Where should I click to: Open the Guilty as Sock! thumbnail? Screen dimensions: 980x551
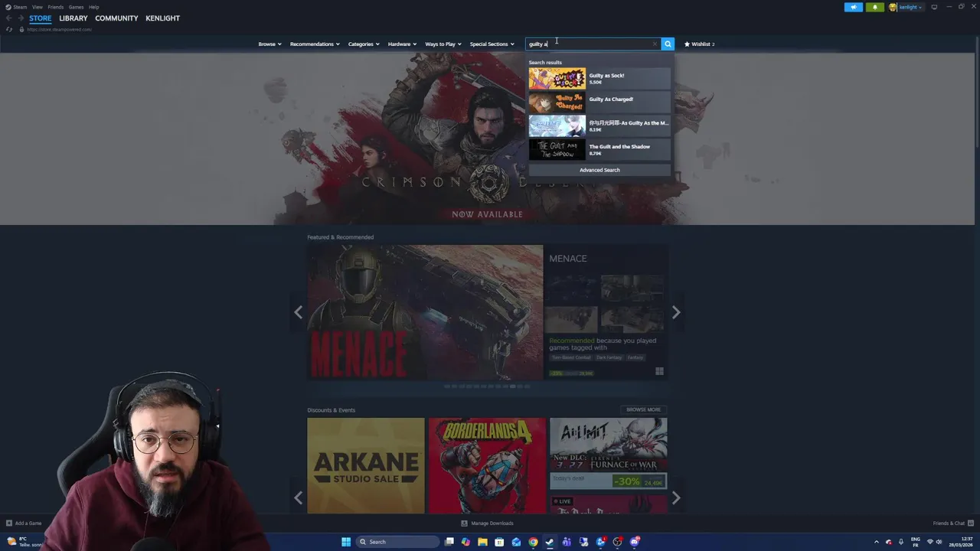click(557, 79)
